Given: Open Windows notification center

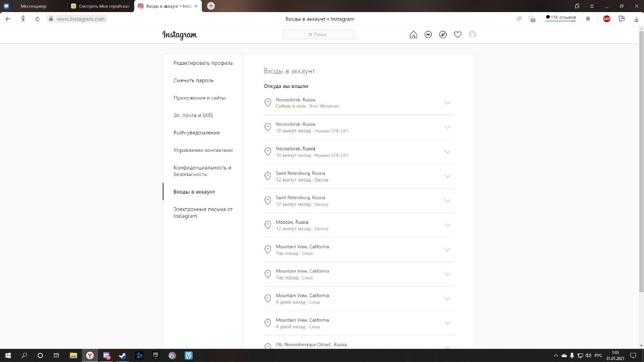Looking at the screenshot, I should pyautogui.click(x=633, y=355).
